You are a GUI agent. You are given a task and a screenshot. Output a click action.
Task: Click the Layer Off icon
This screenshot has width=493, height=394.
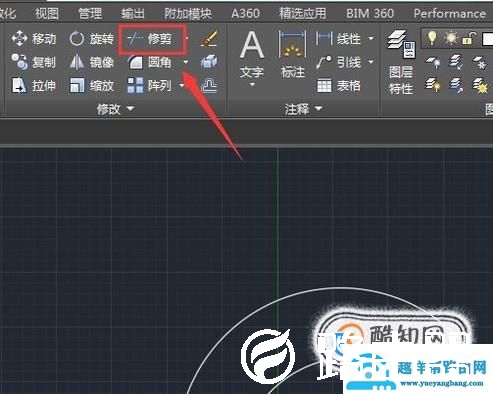433,62
